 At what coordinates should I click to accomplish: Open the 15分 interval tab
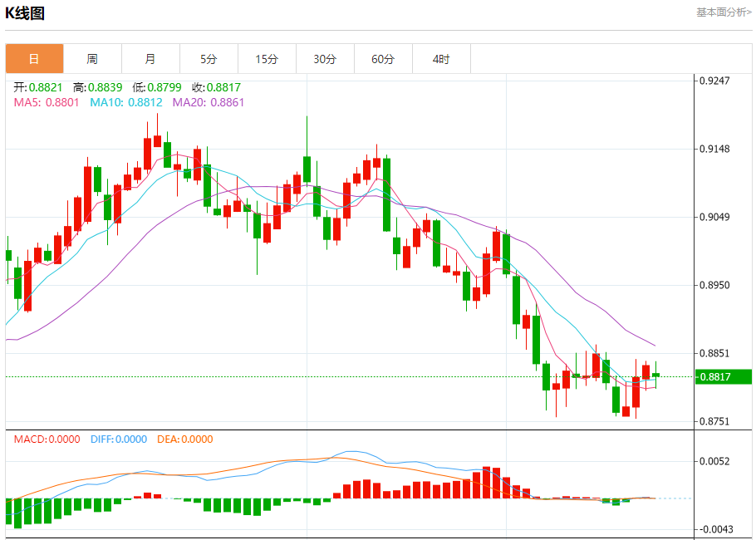tap(268, 59)
